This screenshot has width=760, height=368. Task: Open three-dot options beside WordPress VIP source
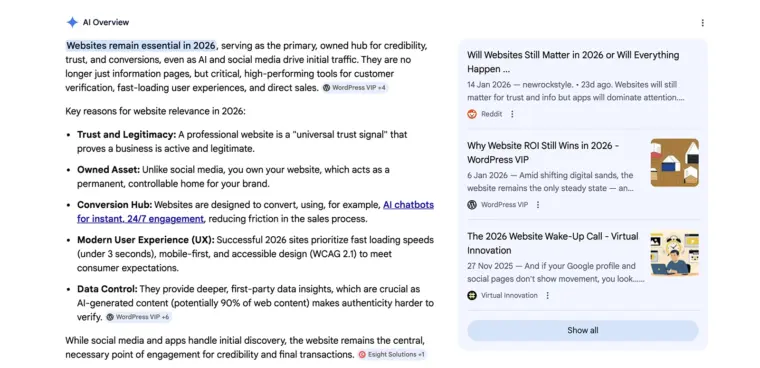click(538, 205)
